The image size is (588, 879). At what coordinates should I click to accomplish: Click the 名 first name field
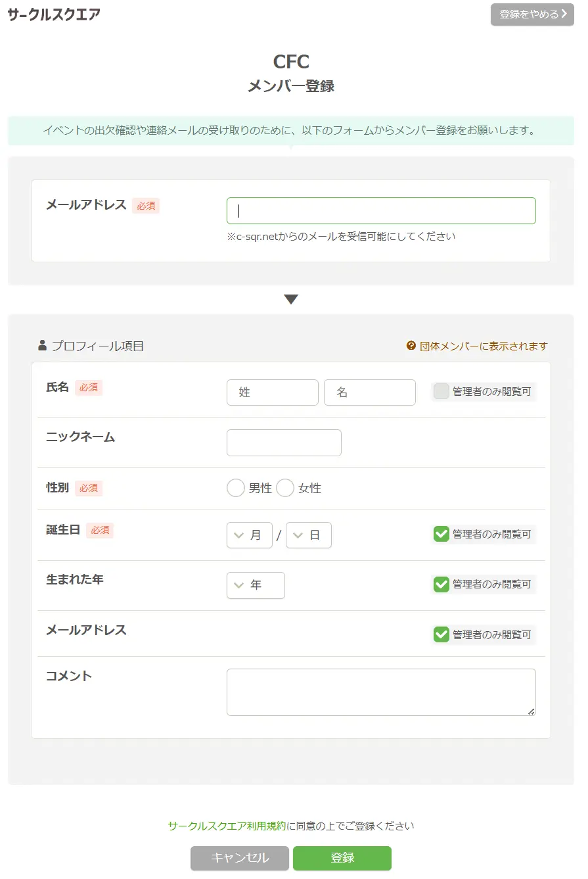tap(369, 392)
